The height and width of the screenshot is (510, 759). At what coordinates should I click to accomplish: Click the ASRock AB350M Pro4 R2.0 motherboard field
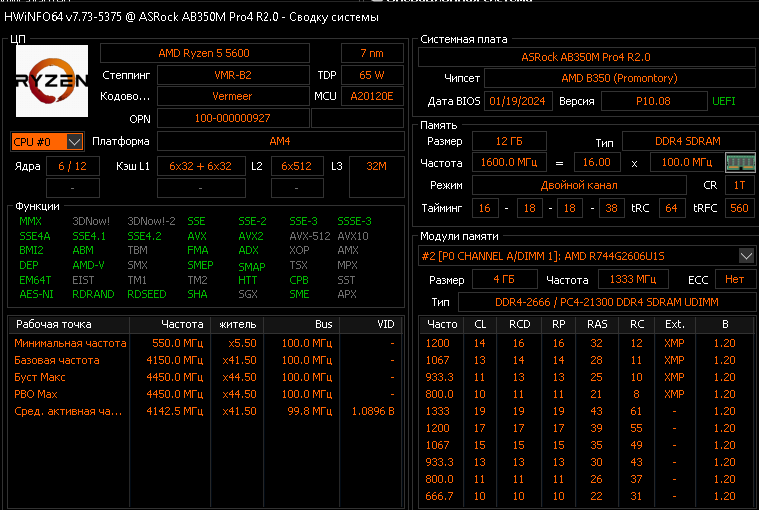586,57
